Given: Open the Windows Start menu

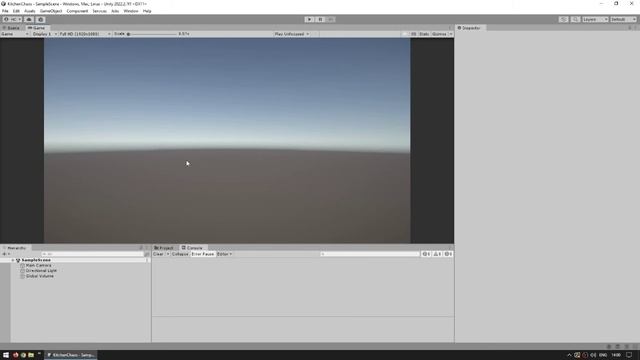Looking at the screenshot, I should (6, 355).
